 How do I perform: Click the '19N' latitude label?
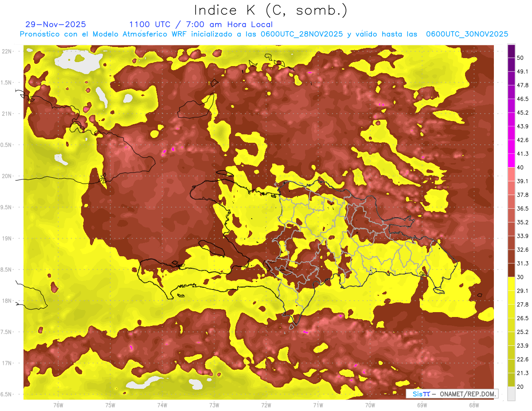click(x=7, y=239)
